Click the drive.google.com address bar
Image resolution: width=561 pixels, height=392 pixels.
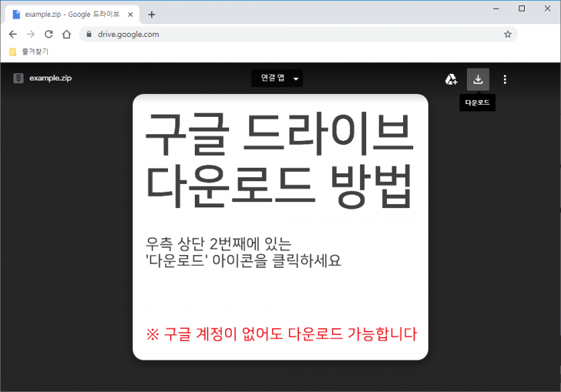298,34
